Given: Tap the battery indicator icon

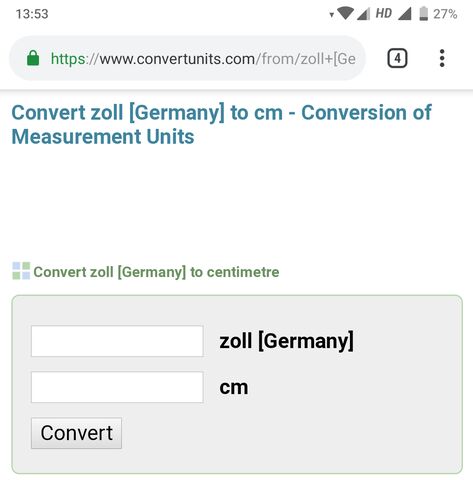Looking at the screenshot, I should [x=424, y=14].
